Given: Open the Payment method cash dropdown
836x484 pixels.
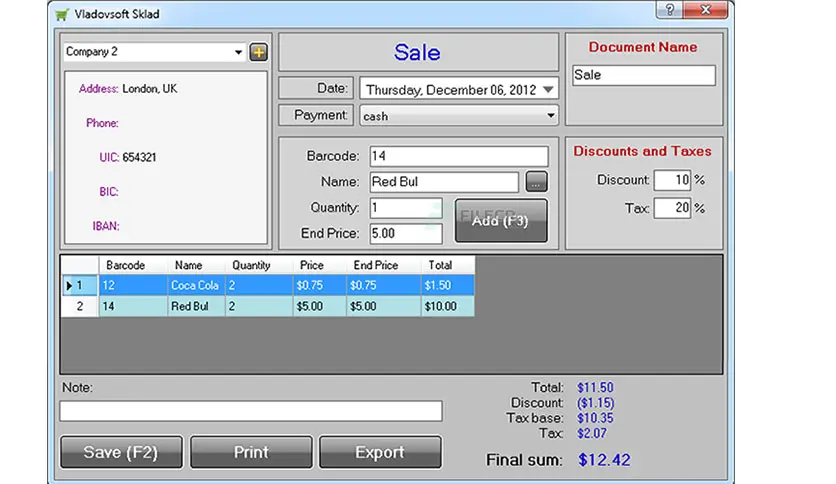Looking at the screenshot, I should 550,116.
